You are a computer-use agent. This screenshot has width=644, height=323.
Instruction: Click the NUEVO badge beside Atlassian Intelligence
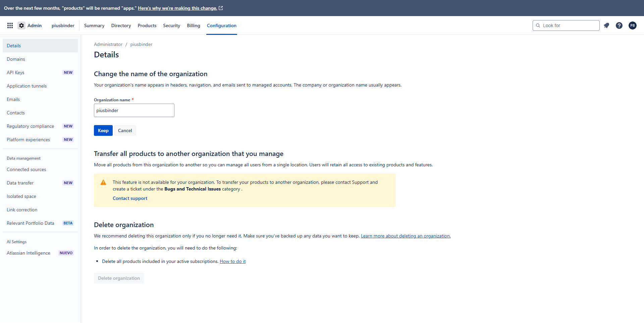click(66, 253)
